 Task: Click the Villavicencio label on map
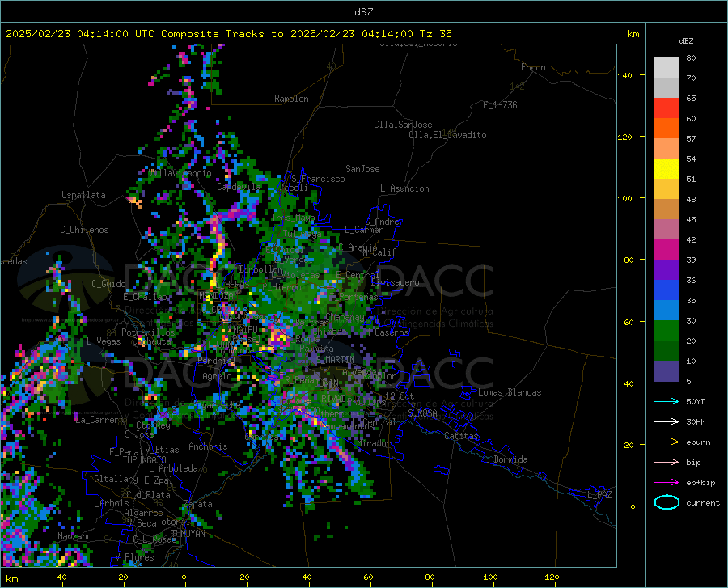(x=180, y=173)
